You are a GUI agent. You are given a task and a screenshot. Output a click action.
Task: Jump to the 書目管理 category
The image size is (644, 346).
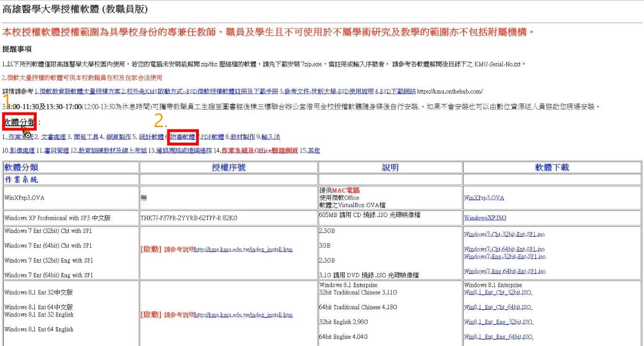pyautogui.click(x=56, y=151)
